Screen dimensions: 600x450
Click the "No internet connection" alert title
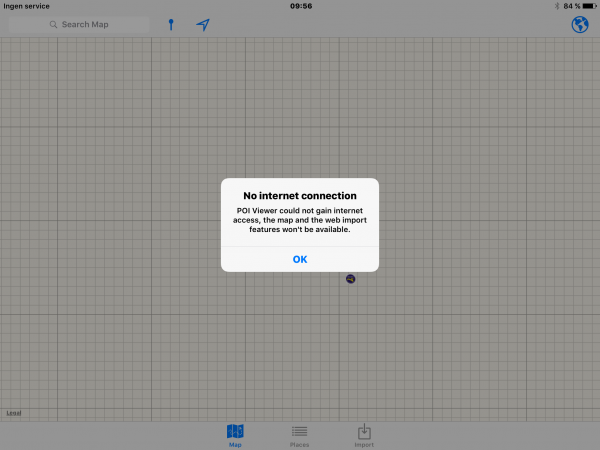point(300,195)
